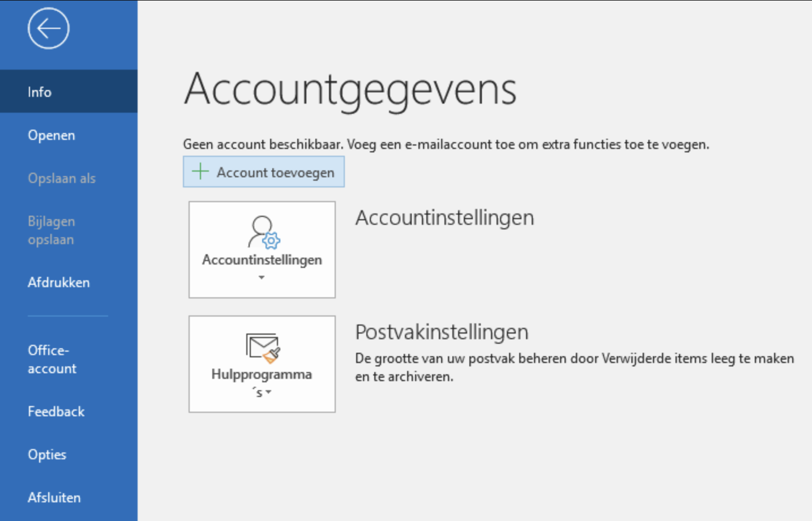The width and height of the screenshot is (812, 521).
Task: Click the Postvakinstellingen section heading
Action: [441, 332]
